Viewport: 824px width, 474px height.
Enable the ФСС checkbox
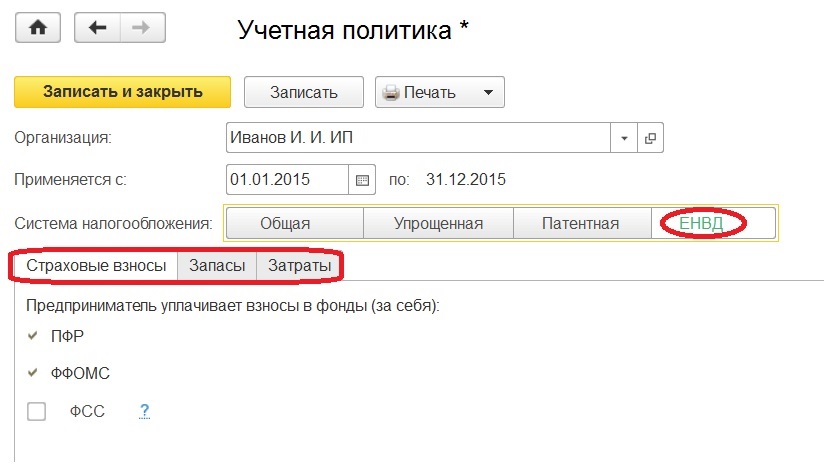click(x=36, y=411)
